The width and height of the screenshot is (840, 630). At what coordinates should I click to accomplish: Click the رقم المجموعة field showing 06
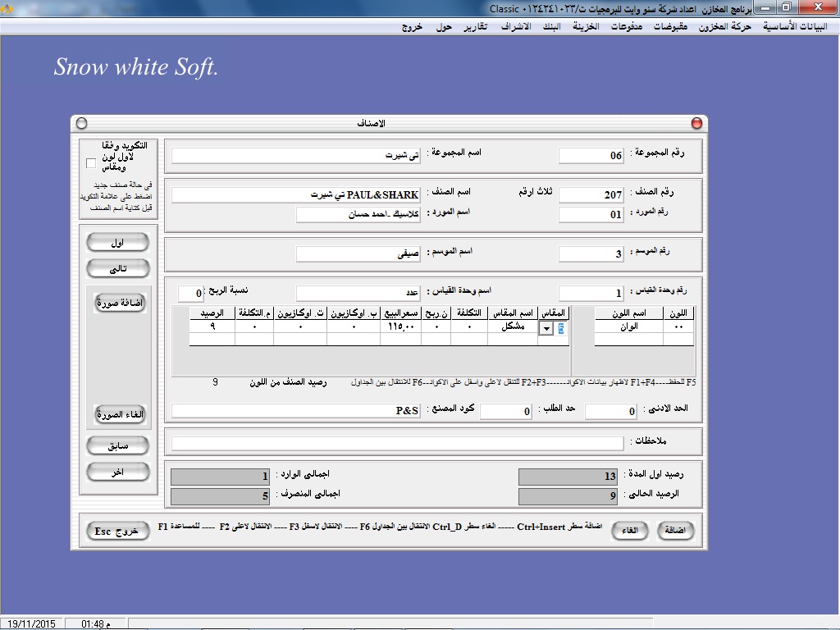[591, 156]
